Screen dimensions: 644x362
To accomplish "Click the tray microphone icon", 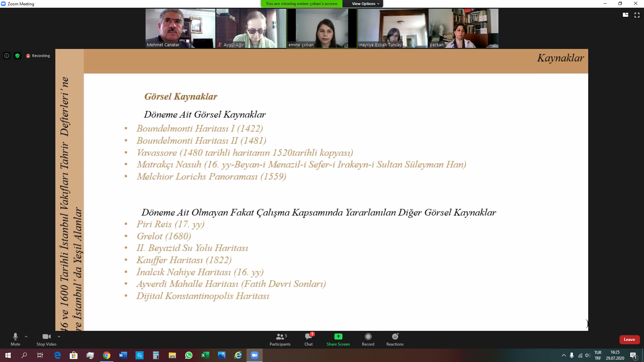I will point(572,355).
